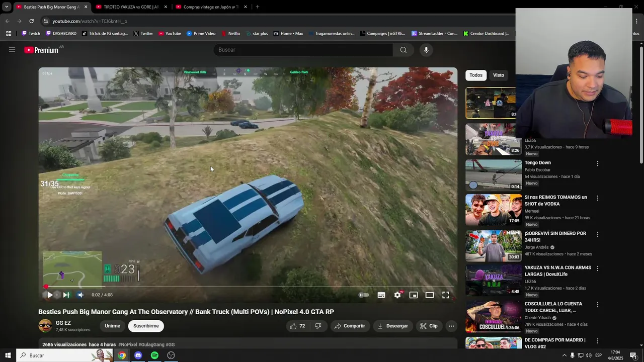Open the Cosculluela lo cuenta todo title
The image size is (644, 362).
(553, 307)
